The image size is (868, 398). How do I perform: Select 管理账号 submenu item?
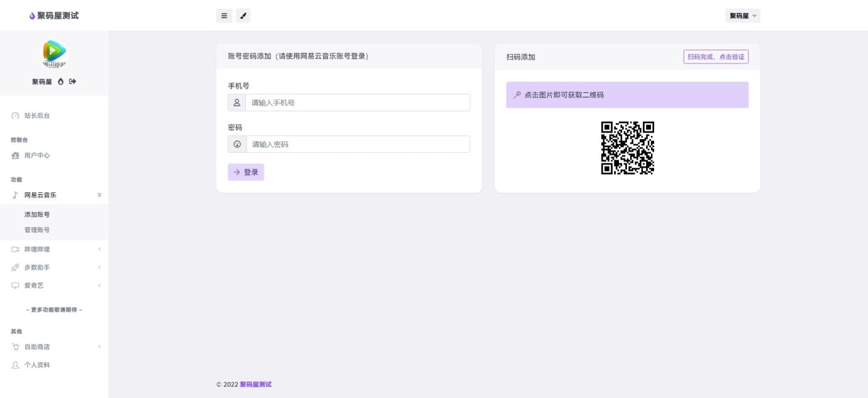[37, 230]
